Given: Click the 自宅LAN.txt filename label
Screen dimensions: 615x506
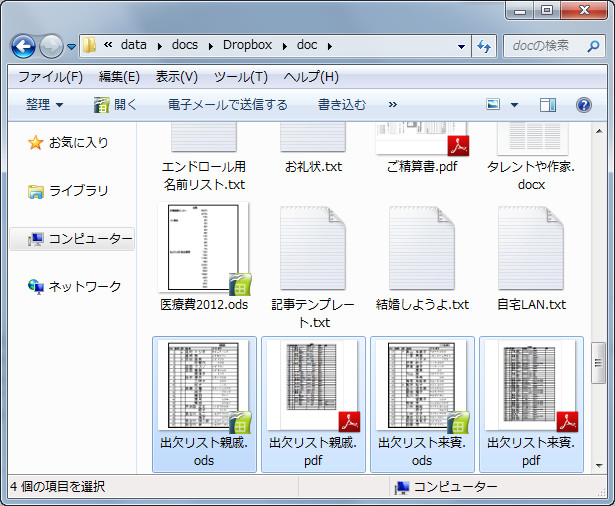Looking at the screenshot, I should click(x=531, y=305).
